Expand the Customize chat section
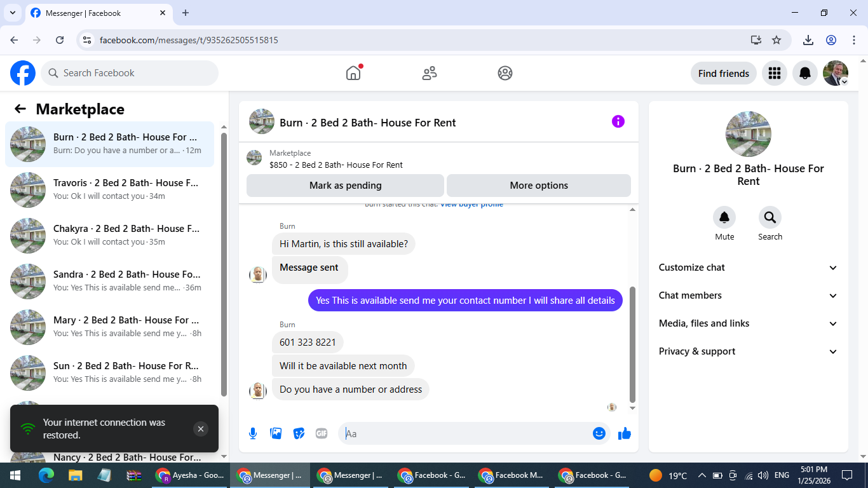This screenshot has height=488, width=868. [x=749, y=268]
